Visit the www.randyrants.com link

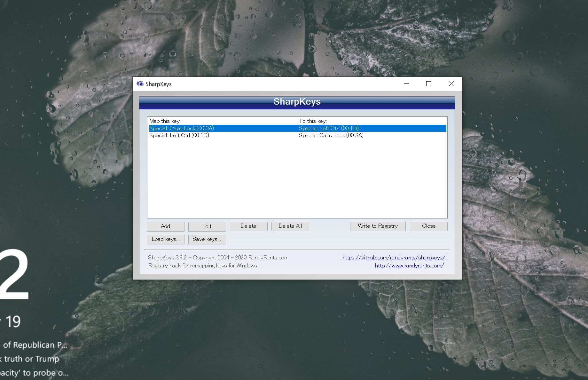(x=409, y=265)
